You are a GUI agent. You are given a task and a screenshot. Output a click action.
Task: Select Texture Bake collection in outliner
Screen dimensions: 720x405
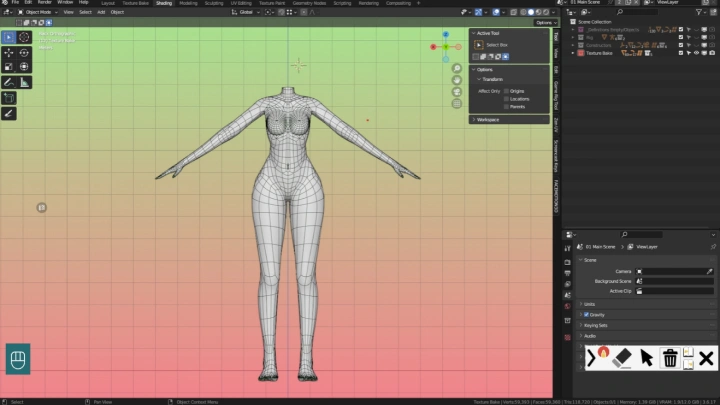pyautogui.click(x=601, y=53)
